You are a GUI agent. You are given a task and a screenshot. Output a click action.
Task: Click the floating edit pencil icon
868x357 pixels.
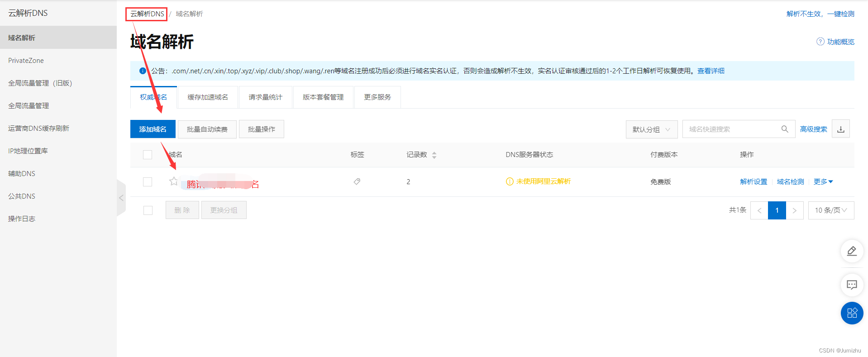(x=852, y=251)
